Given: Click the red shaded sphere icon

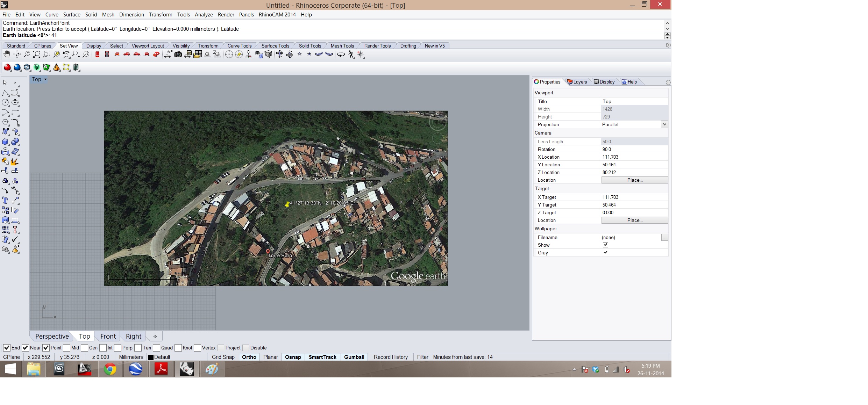Looking at the screenshot, I should coord(7,67).
